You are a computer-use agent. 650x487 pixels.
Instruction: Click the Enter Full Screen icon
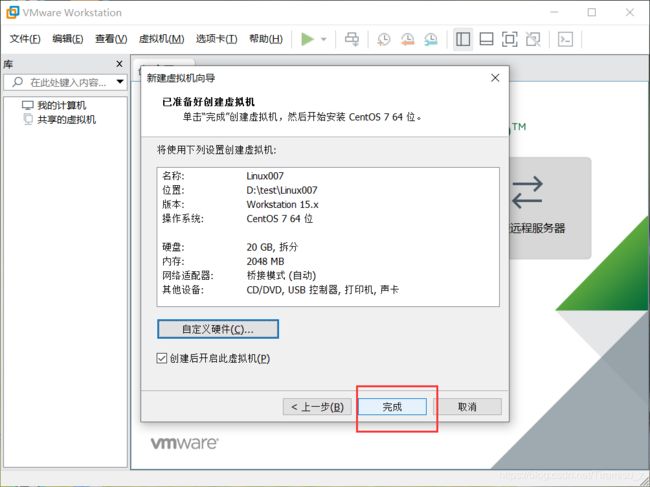pos(509,39)
